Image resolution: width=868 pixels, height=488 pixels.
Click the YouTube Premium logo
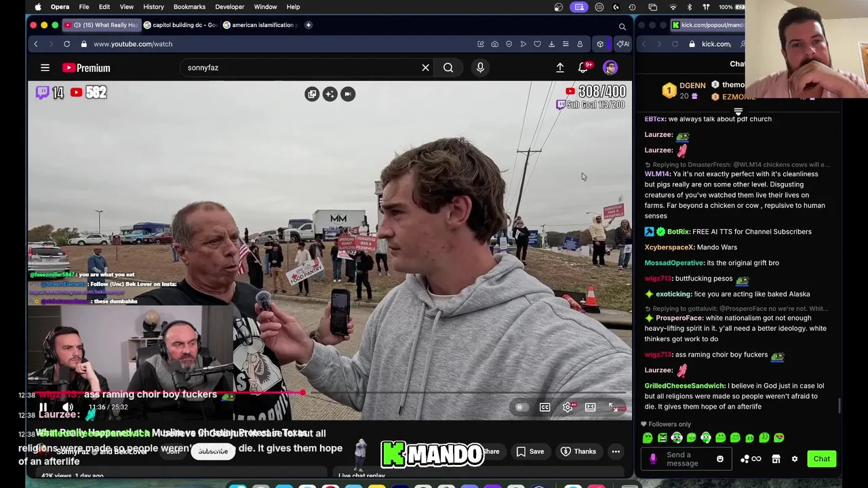pyautogui.click(x=86, y=68)
